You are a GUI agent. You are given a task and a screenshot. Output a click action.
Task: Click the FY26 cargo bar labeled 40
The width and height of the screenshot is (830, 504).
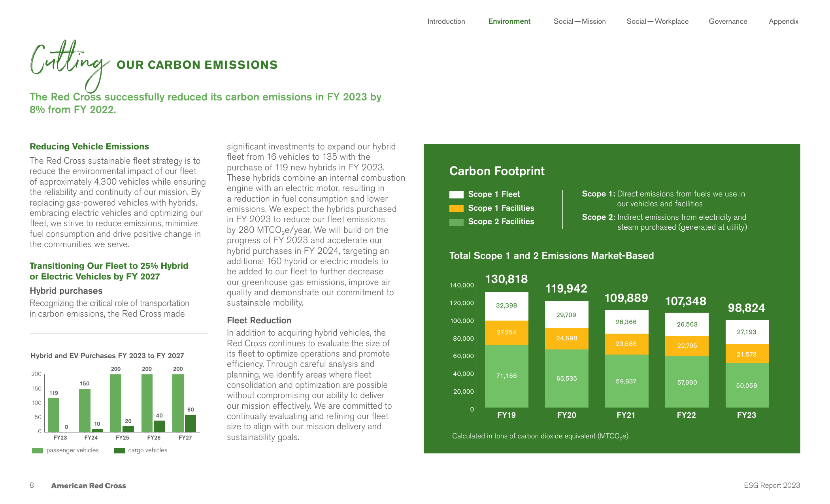click(x=159, y=426)
